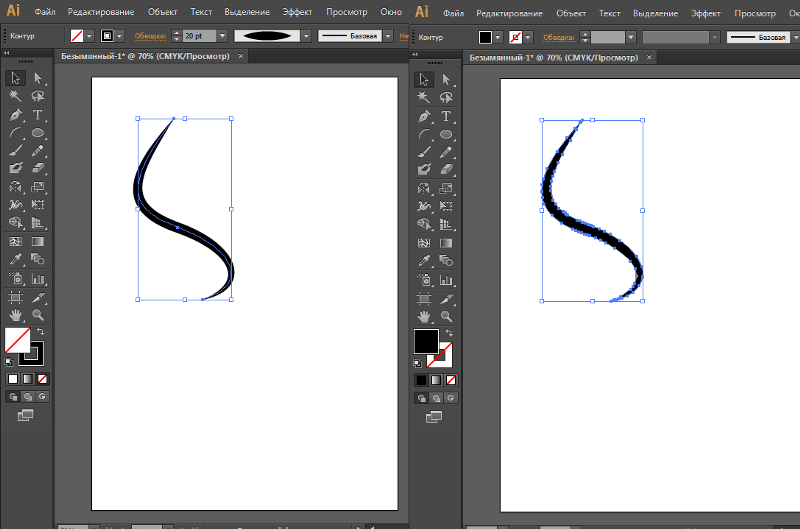This screenshot has height=529, width=800.
Task: Select the Direct Selection tool in right window
Action: pos(446,80)
